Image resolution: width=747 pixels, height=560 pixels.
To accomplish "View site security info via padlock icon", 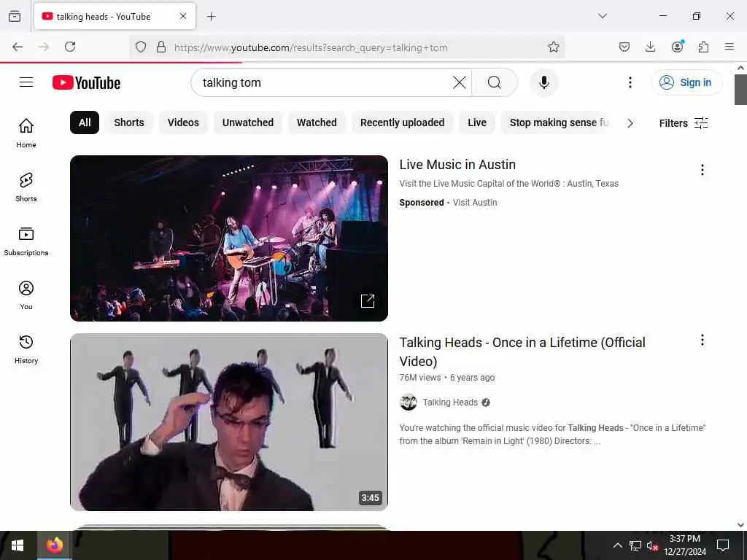I will pyautogui.click(x=161, y=47).
